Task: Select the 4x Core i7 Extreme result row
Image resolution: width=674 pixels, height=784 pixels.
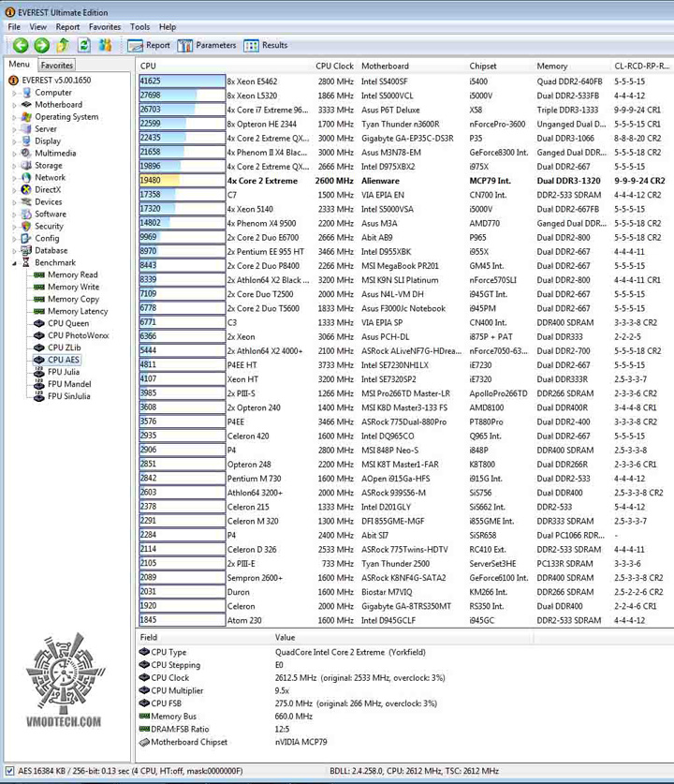Action: pyautogui.click(x=404, y=110)
